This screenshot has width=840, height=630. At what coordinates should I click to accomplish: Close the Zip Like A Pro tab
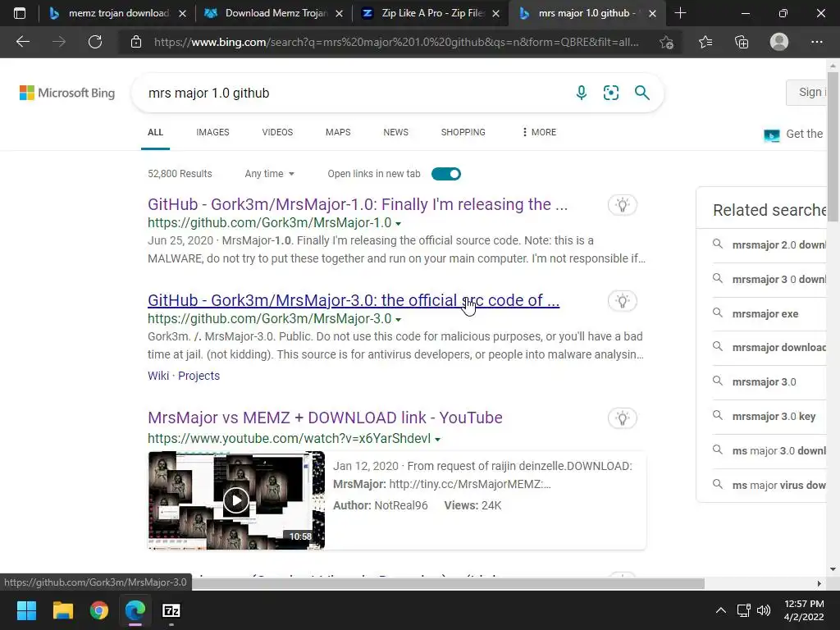pyautogui.click(x=495, y=13)
